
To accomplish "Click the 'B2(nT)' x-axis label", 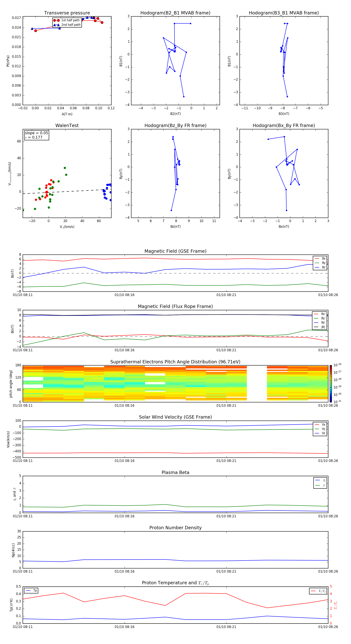I will (175, 114).
